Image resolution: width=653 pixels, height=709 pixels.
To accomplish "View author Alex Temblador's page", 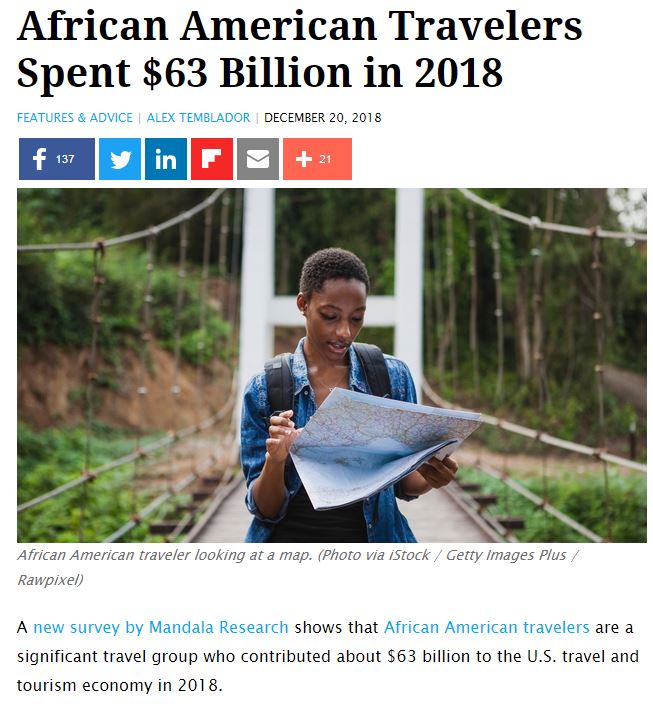I will coord(198,118).
